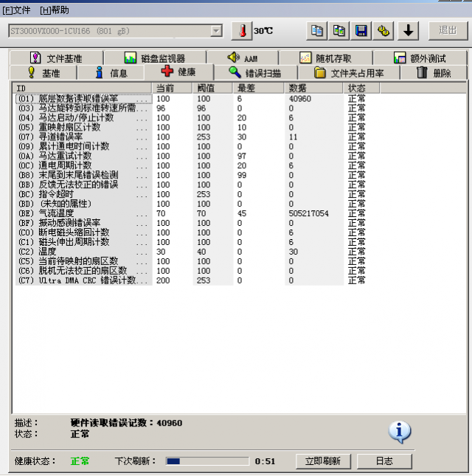The width and height of the screenshot is (472, 476).
Task: Click the copy text toolbar icon
Action: (x=316, y=31)
